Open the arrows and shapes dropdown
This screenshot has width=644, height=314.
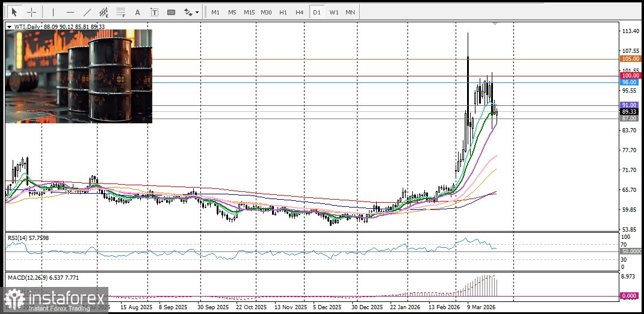191,12
